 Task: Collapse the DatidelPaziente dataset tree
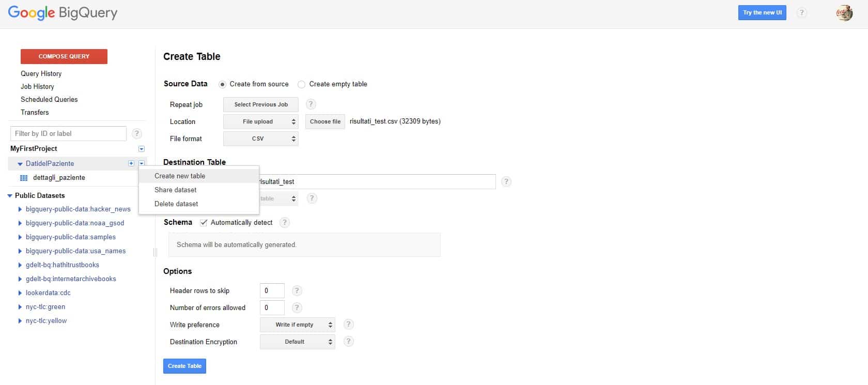[x=20, y=164]
